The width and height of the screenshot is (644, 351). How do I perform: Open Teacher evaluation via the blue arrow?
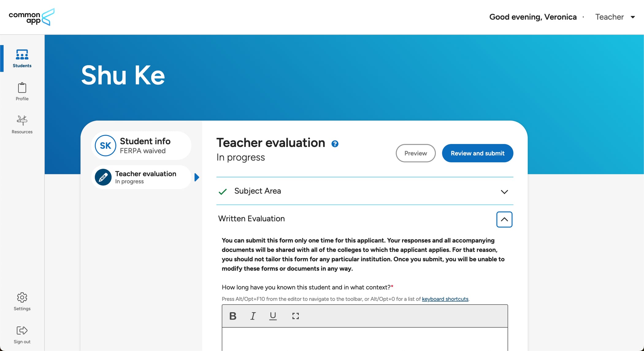(197, 177)
